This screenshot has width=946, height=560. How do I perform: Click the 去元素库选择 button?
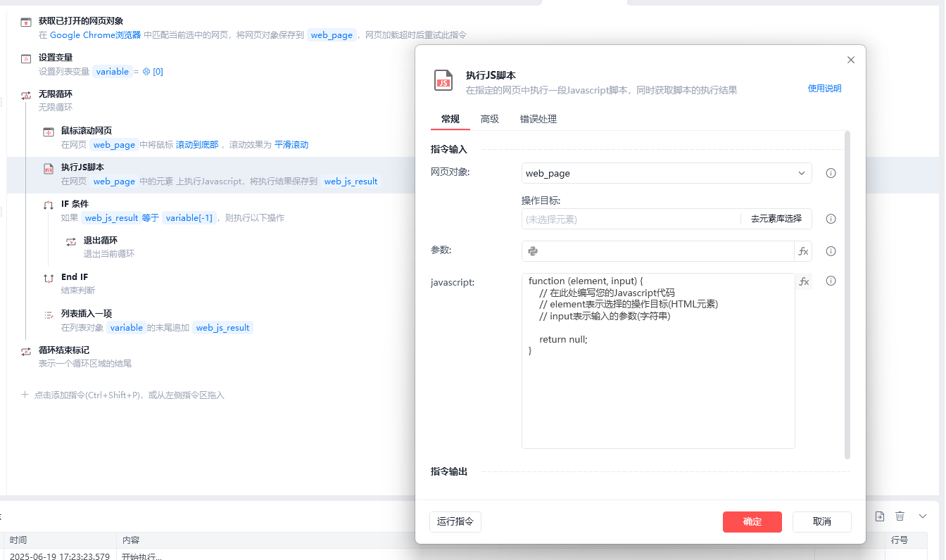(776, 219)
